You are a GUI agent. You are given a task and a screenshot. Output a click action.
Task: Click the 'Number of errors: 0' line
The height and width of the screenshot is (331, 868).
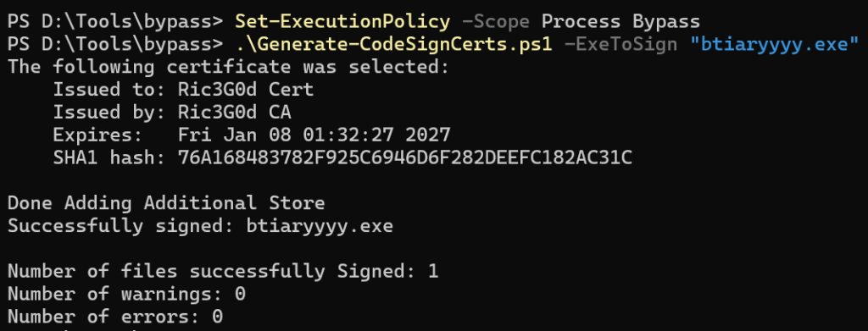[115, 317]
